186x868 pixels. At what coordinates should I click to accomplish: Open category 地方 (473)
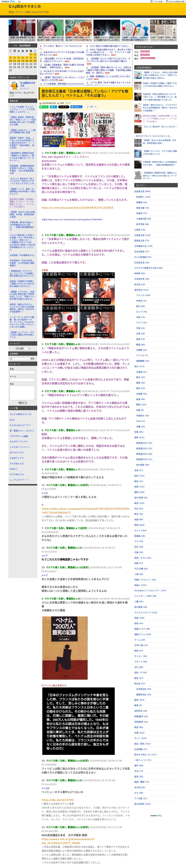(139, 366)
